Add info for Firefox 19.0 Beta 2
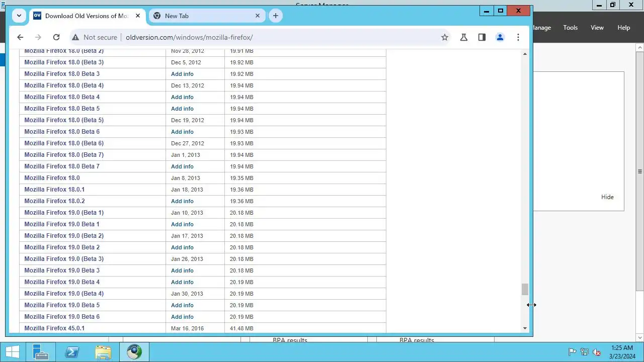This screenshot has width=644, height=362. point(182,247)
